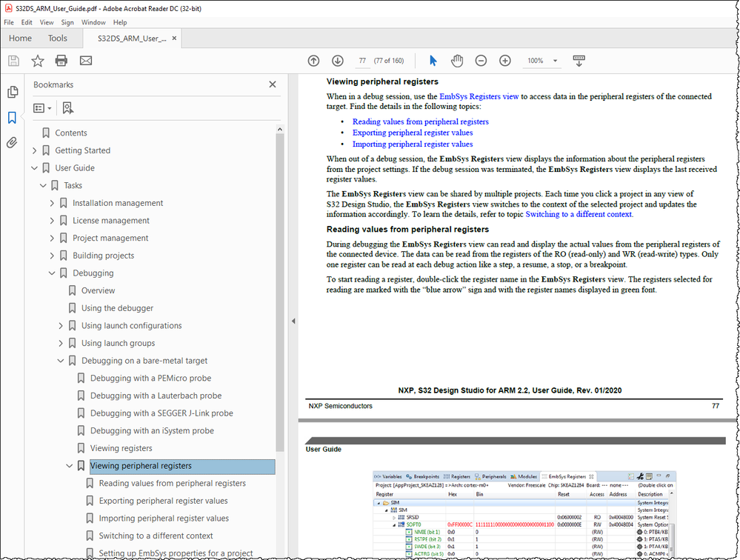740x560 pixels.
Task: Click the Email document icon
Action: pos(86,61)
